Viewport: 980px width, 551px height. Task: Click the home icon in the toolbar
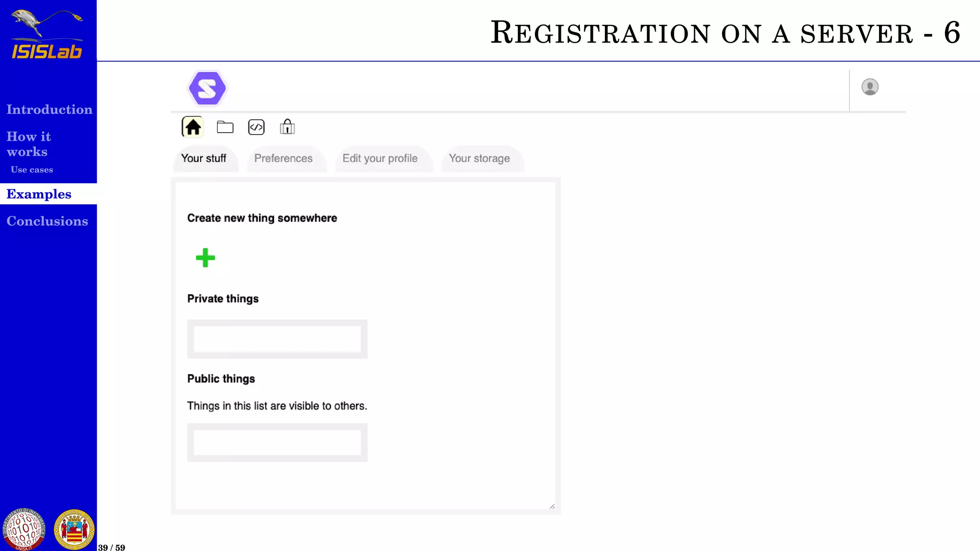[x=193, y=127]
